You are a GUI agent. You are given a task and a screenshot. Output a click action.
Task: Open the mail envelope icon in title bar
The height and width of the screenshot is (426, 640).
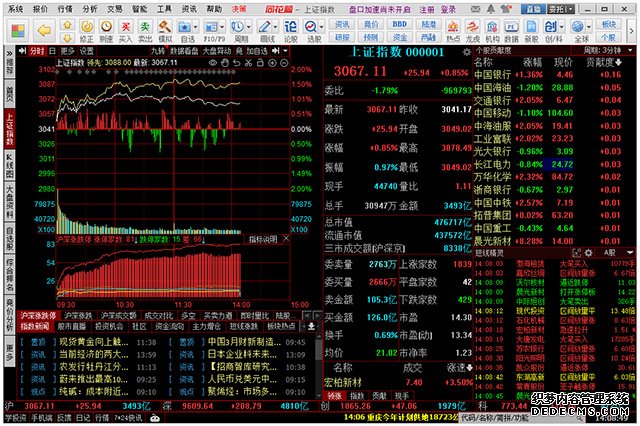point(476,9)
